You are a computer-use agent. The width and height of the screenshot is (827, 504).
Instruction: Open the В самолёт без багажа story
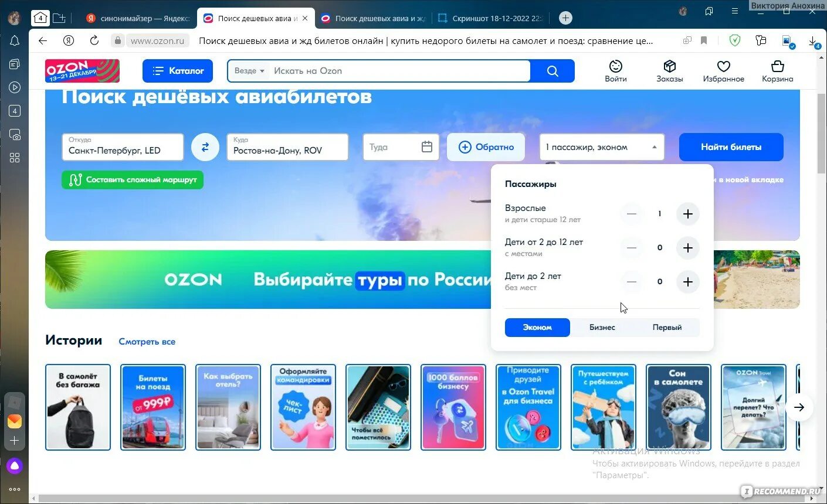click(78, 407)
